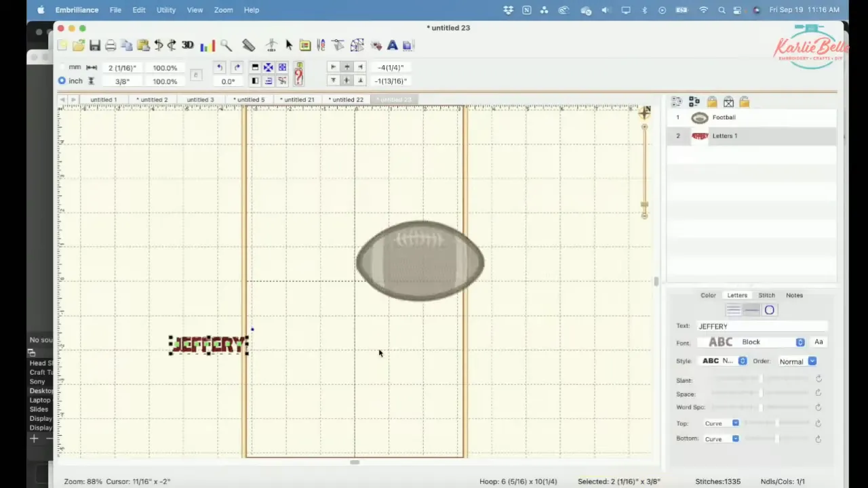
Task: Select the inch units radio button
Action: 62,81
